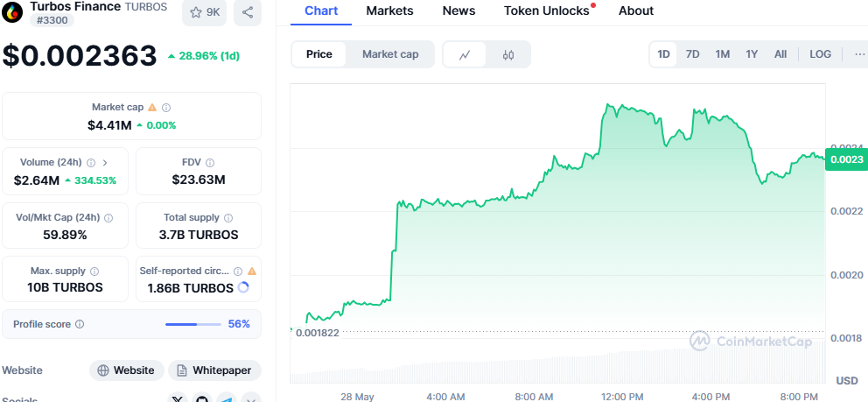The image size is (868, 402).
Task: Click the current price tag 0.0023
Action: pos(846,159)
